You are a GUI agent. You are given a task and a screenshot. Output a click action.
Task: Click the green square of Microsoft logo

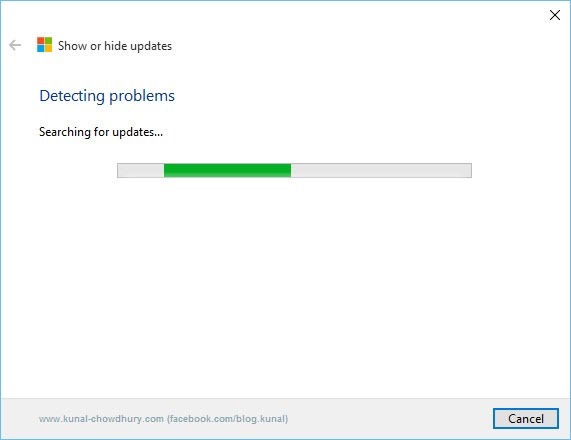click(48, 41)
